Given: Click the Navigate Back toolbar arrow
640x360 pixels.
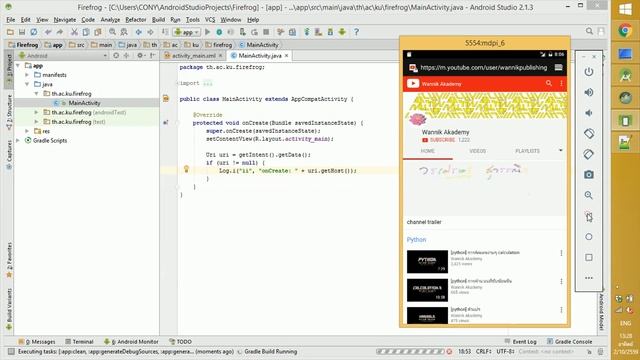Looking at the screenshot, I should pos(139,32).
